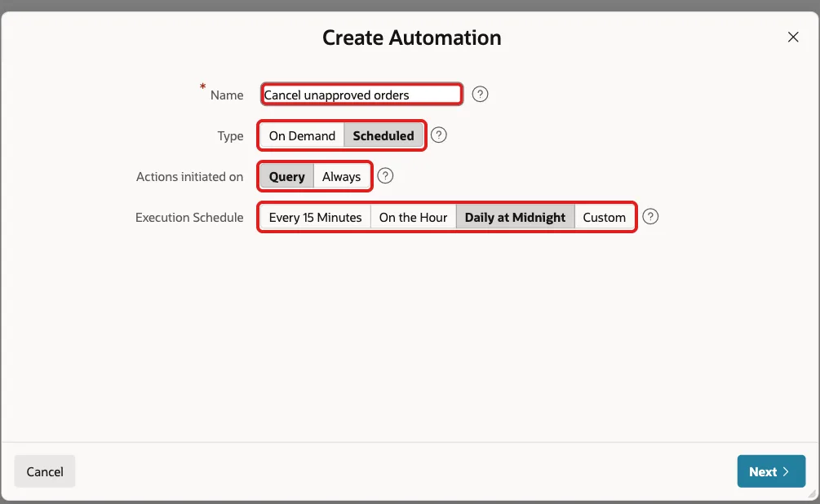Proceed with the Next button

point(771,471)
